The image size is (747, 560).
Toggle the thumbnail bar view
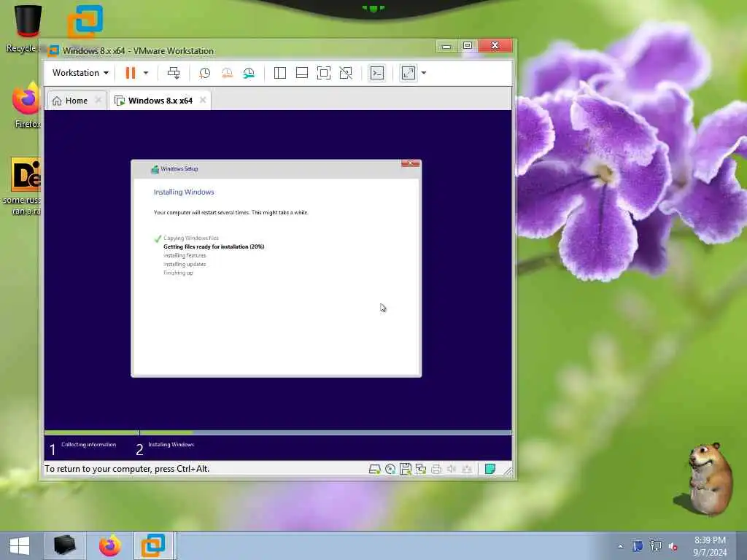tap(301, 73)
